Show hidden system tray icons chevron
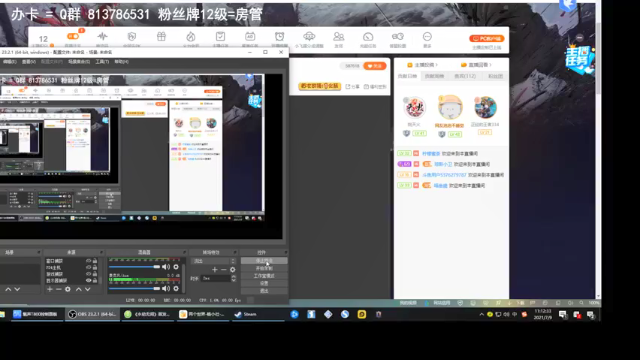 [x=482, y=314]
